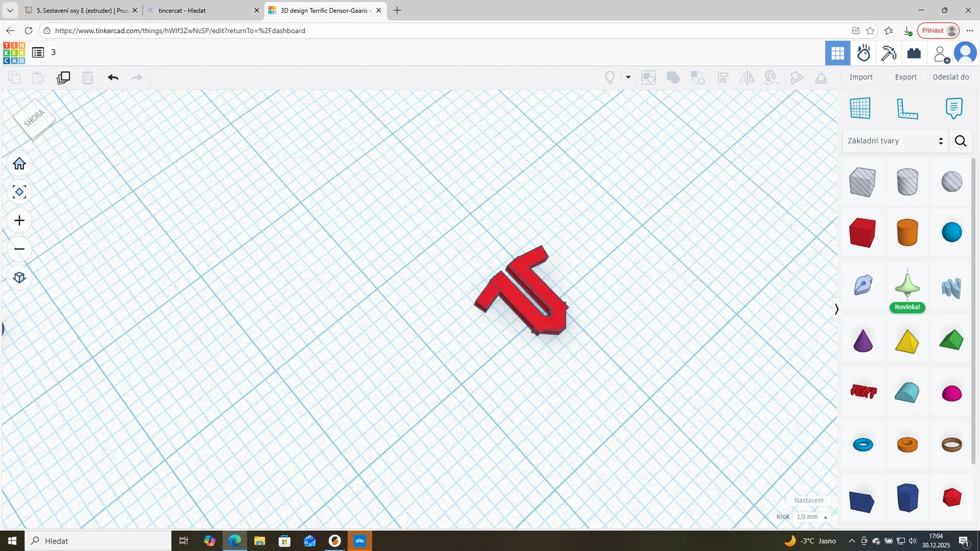Click the Duplicate and repeat icon

click(63, 77)
